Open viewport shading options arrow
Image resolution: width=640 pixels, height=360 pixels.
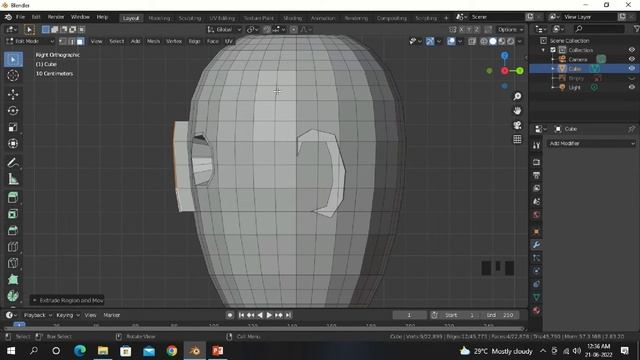tap(520, 41)
